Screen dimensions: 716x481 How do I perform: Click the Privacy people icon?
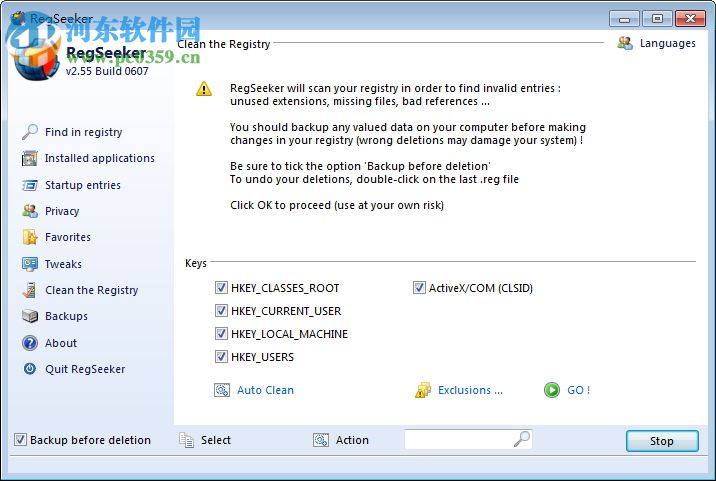tap(30, 211)
